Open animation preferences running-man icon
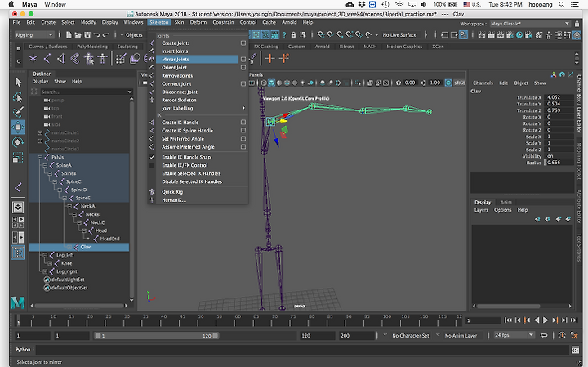Image resolution: width=588 pixels, height=367 pixels. coord(574,335)
